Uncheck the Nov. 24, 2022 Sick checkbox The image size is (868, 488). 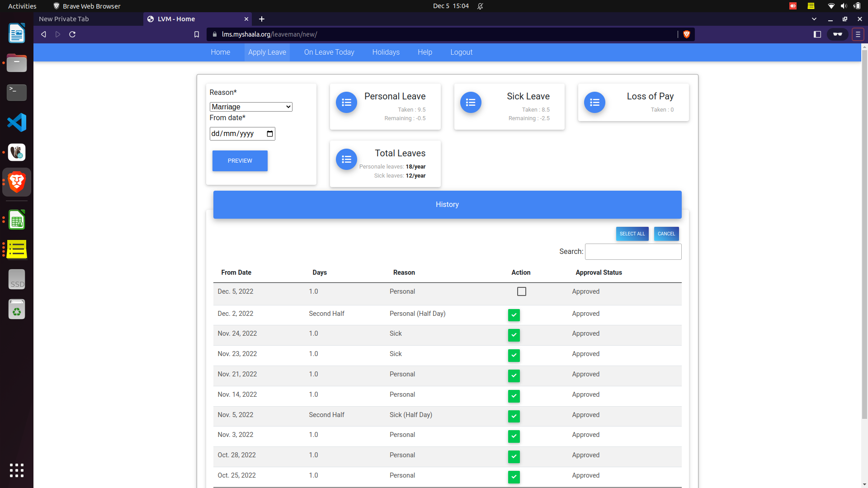click(514, 335)
